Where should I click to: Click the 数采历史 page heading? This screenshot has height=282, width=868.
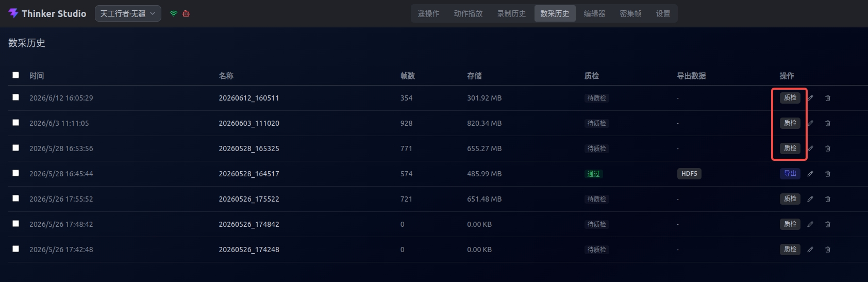[x=27, y=43]
